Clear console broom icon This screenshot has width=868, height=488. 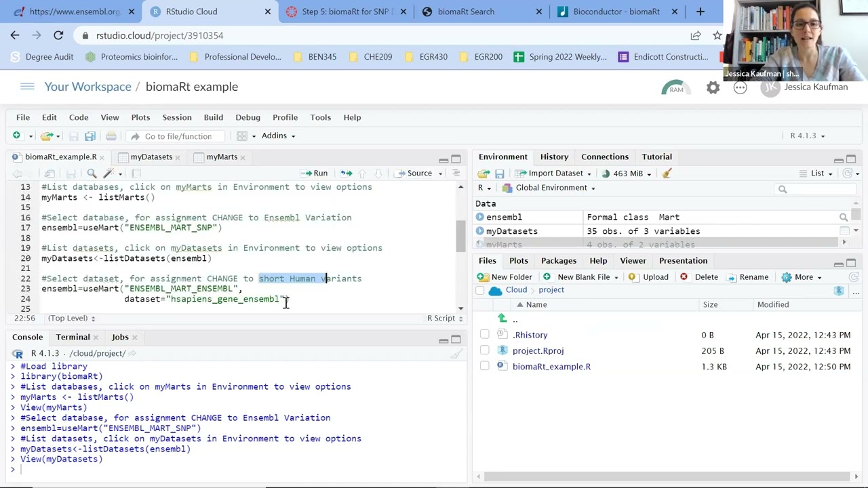click(457, 353)
